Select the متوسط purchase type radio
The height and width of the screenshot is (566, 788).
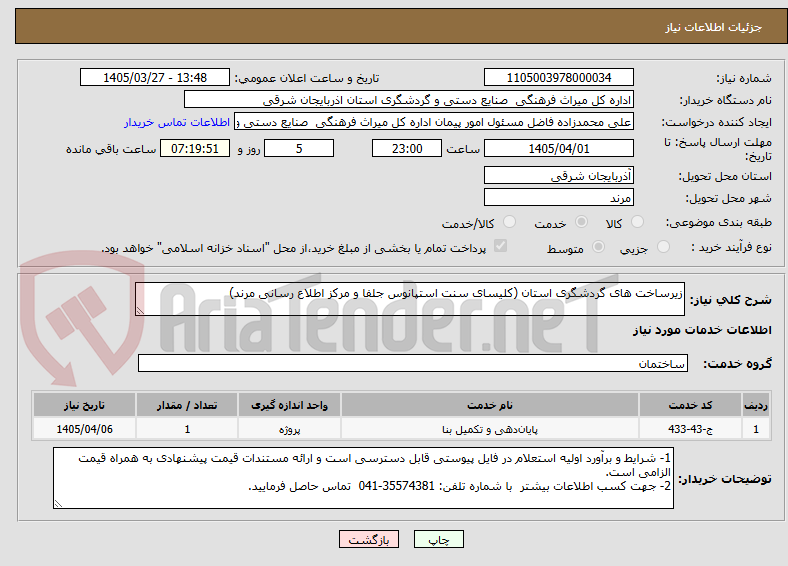(x=598, y=246)
